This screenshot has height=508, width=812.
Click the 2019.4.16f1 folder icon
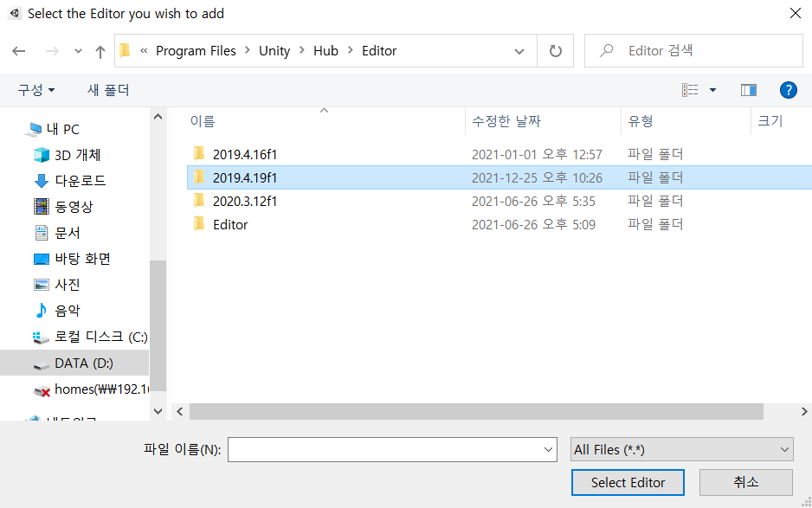(x=199, y=153)
